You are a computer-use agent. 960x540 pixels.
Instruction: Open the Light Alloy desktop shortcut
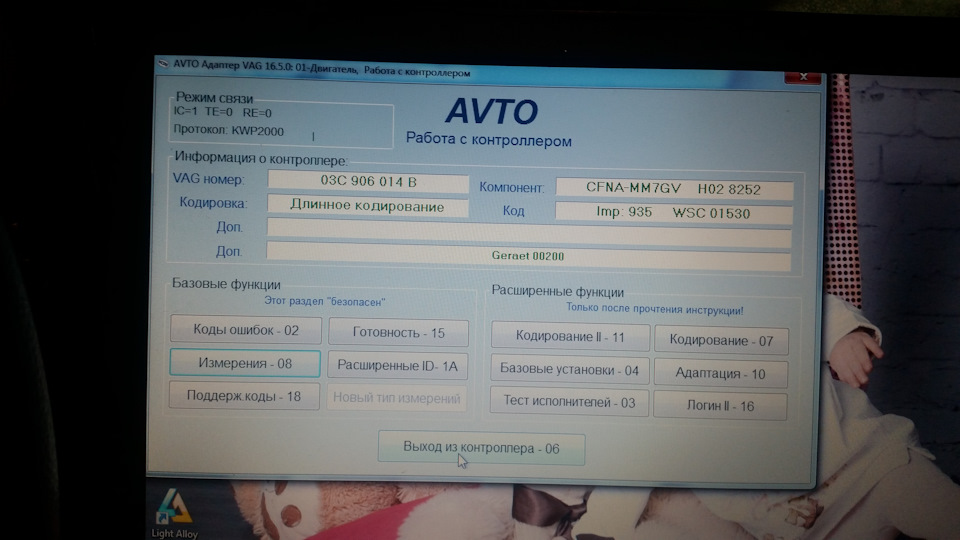175,514
